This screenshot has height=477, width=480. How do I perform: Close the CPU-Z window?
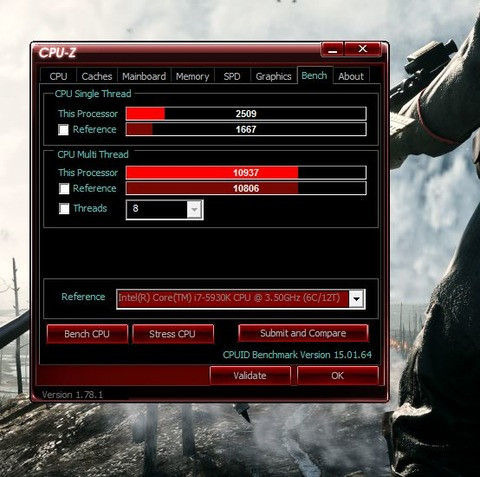tap(363, 49)
